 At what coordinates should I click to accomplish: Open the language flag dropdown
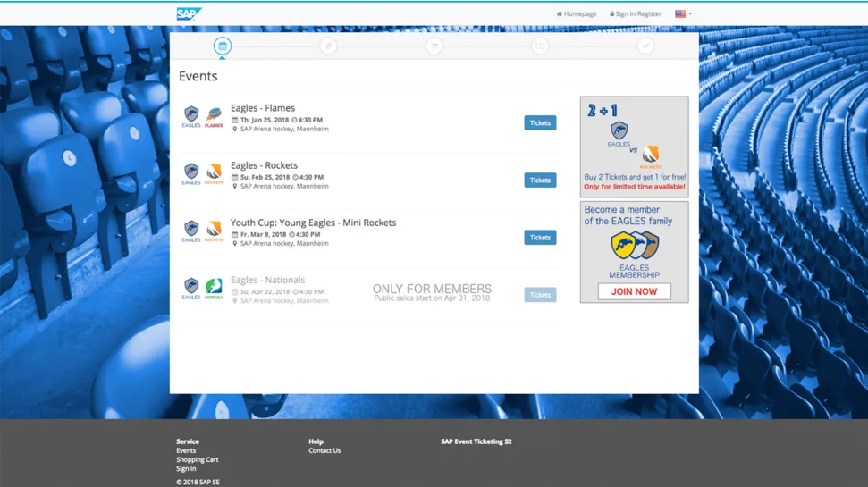point(683,13)
